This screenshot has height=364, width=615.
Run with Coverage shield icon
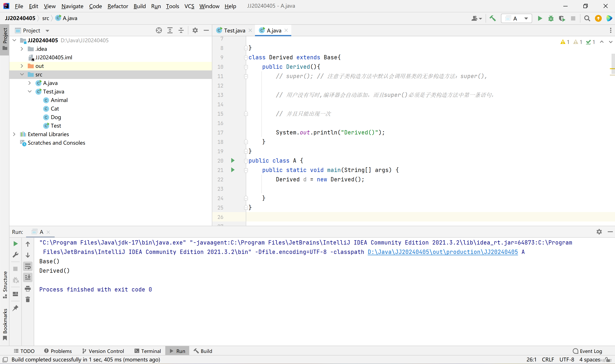pos(562,18)
